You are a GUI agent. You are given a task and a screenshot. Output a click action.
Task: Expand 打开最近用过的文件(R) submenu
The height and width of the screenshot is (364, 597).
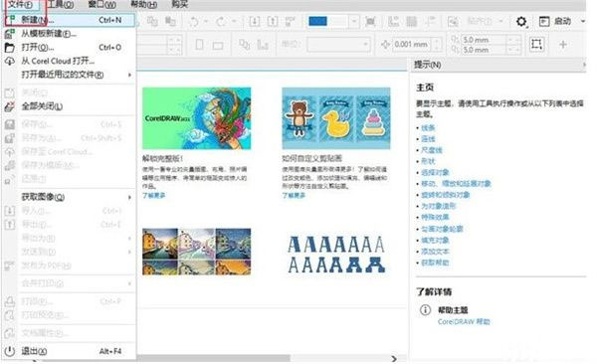[x=69, y=75]
